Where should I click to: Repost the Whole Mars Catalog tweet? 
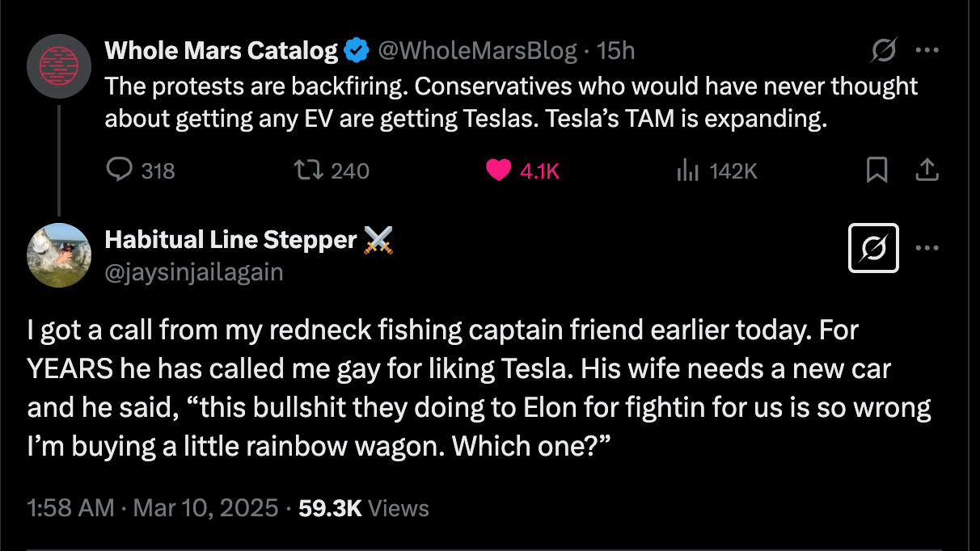pyautogui.click(x=304, y=170)
